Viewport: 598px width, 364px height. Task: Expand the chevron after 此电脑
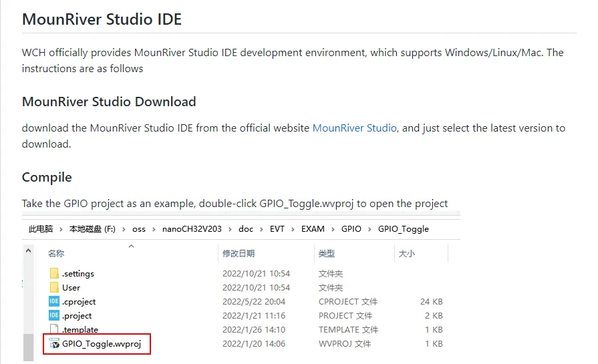[61, 229]
